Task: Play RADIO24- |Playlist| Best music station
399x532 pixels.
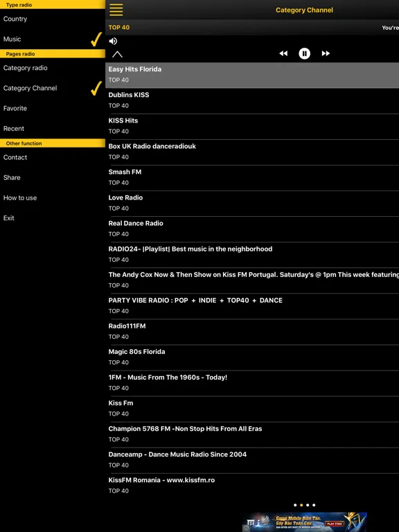Action: tap(252, 255)
